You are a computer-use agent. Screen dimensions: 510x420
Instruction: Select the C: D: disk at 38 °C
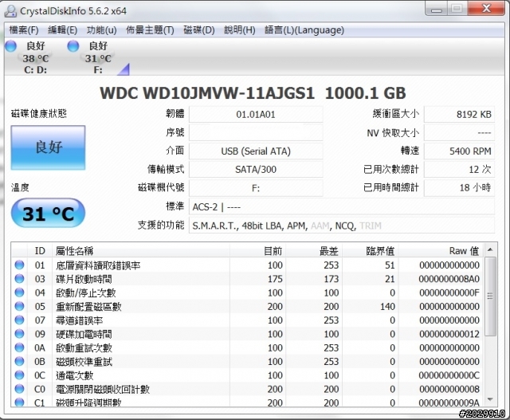click(35, 58)
